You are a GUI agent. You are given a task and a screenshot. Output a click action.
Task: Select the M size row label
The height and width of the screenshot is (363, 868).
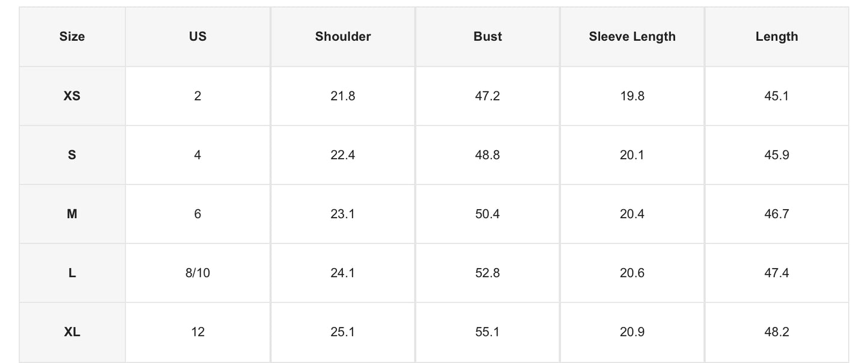pos(72,213)
